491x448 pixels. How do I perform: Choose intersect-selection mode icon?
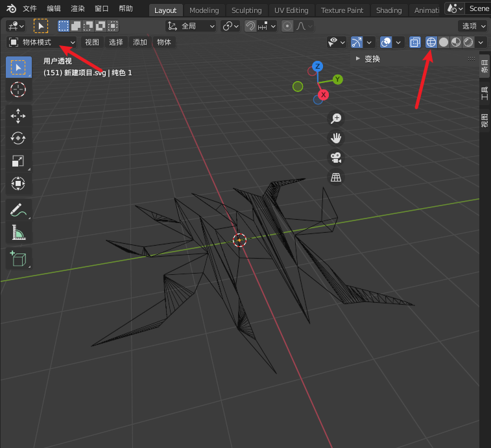click(113, 26)
